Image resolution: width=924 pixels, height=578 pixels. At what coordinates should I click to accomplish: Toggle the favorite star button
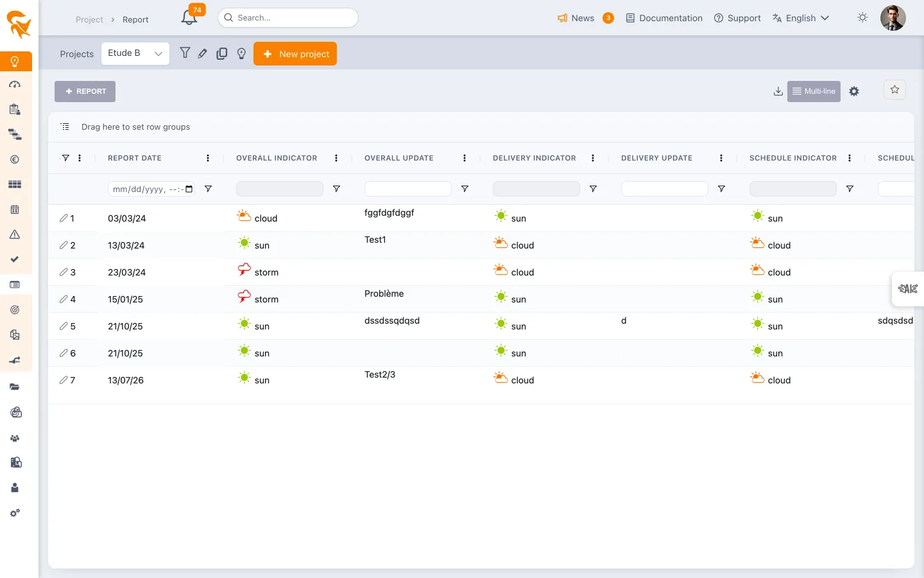[x=894, y=90]
